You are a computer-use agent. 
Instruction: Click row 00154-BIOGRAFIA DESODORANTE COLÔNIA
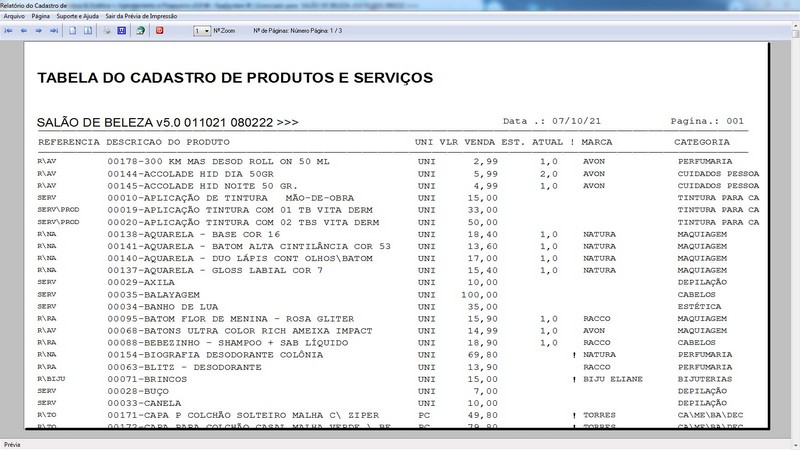click(398, 355)
